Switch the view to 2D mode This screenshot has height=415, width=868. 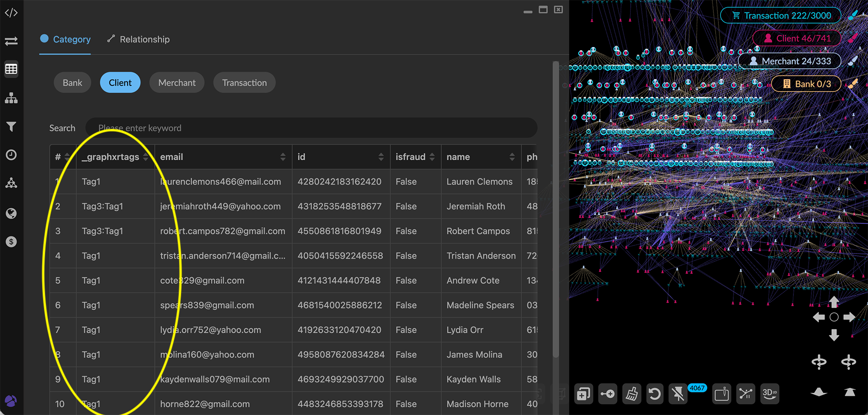tap(769, 394)
